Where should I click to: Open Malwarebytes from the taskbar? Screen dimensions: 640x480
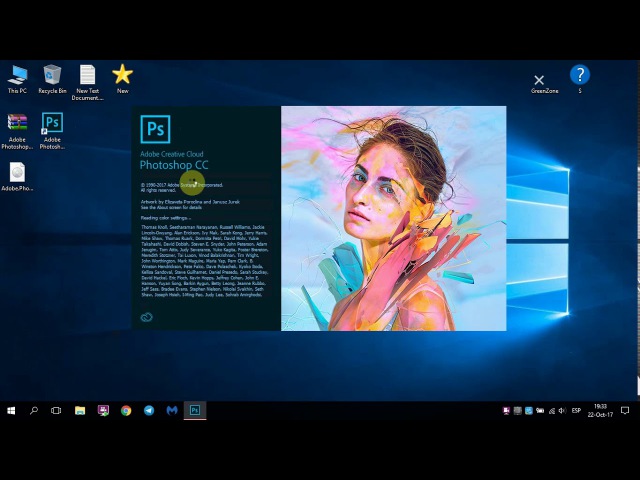pos(172,411)
